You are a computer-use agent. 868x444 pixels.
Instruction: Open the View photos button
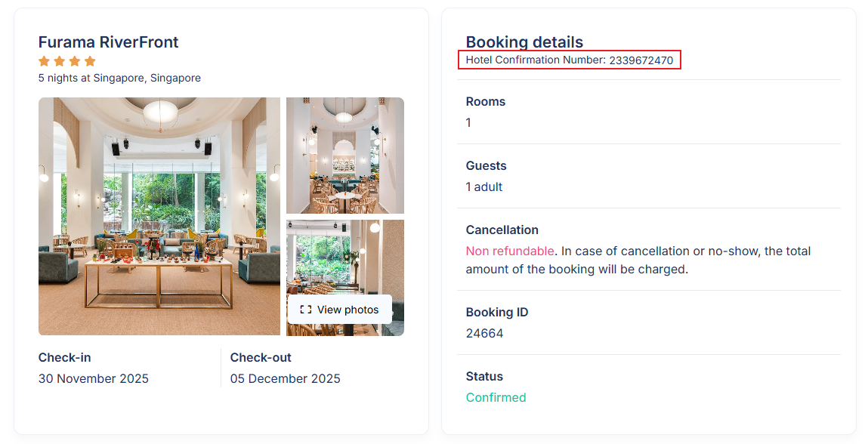pyautogui.click(x=340, y=310)
